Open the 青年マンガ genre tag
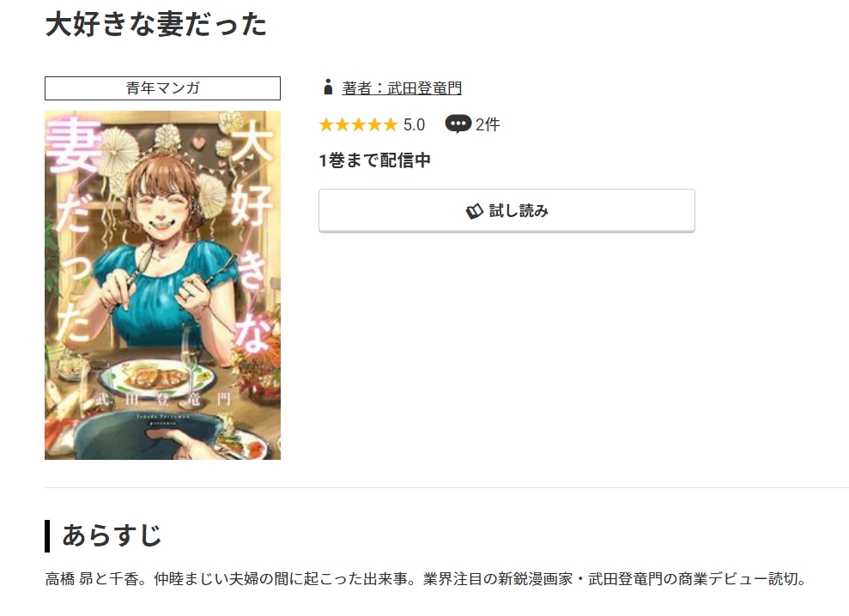Image resolution: width=849 pixels, height=616 pixels. pos(162,88)
